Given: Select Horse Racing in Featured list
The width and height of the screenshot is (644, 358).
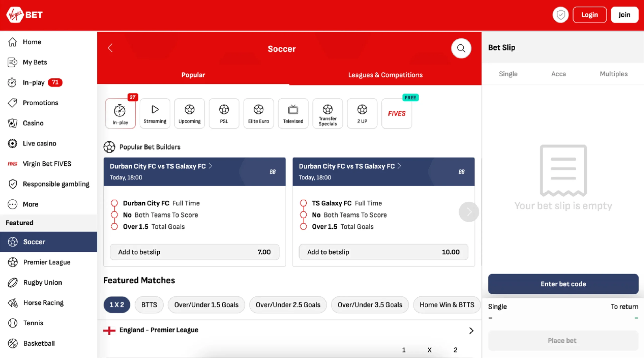Looking at the screenshot, I should click(x=49, y=303).
